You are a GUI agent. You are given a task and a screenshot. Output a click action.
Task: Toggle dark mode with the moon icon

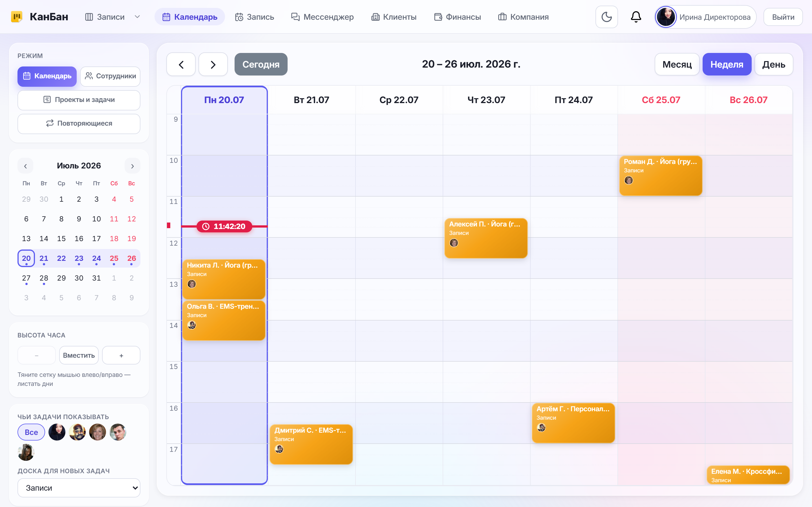point(606,17)
